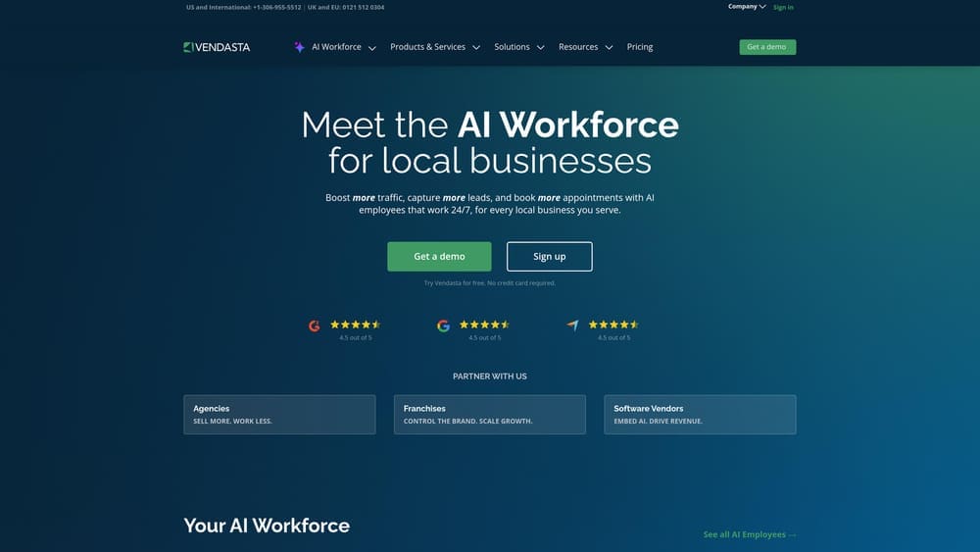Click the PARTNER WITH US label
The image size is (980, 552).
pos(490,376)
